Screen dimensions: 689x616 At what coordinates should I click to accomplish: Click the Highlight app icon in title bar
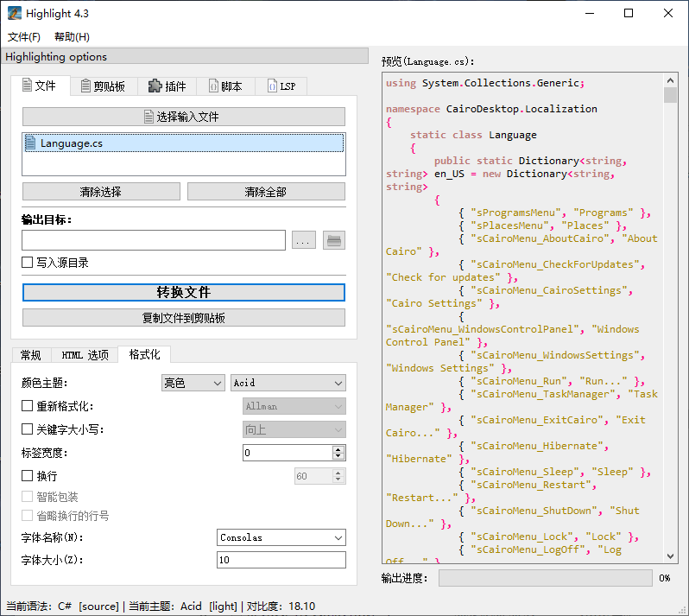point(14,13)
